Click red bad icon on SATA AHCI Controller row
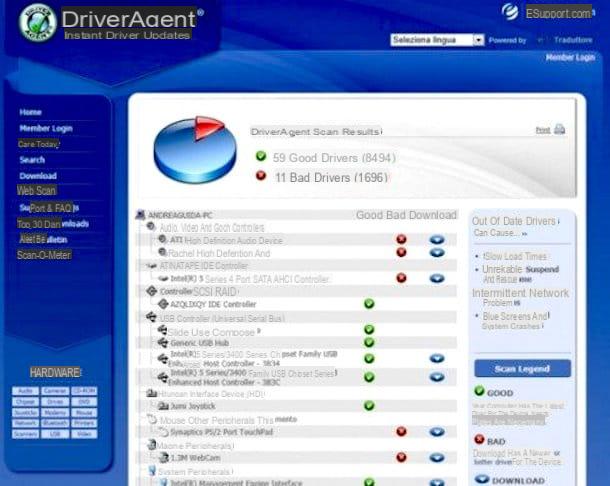The width and height of the screenshot is (610, 486). tap(401, 278)
